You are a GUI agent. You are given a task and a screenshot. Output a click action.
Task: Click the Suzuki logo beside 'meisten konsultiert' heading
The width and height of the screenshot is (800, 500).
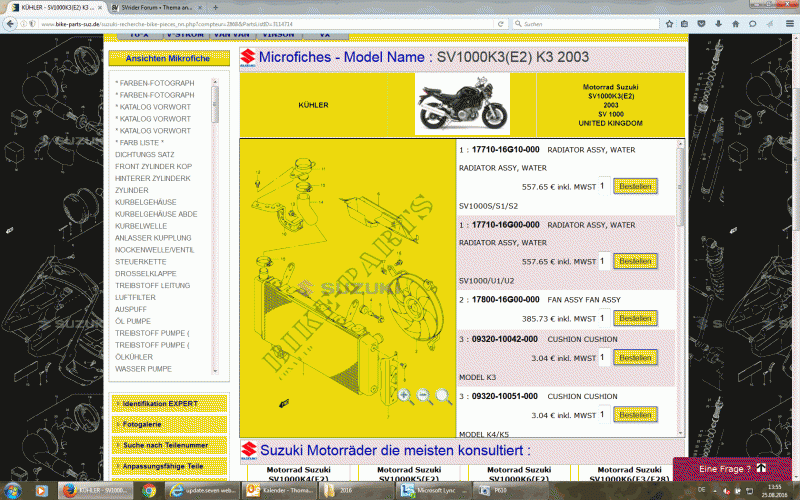point(249,451)
